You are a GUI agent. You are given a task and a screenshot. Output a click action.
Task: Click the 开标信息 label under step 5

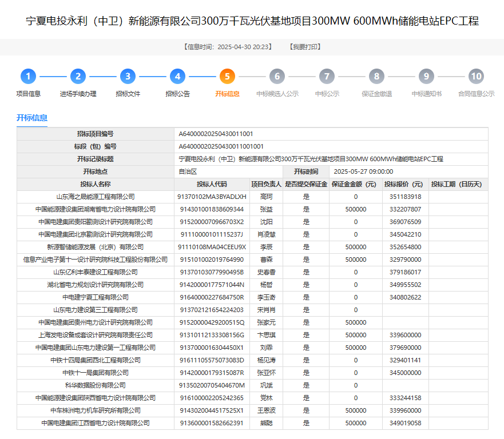tap(227, 94)
